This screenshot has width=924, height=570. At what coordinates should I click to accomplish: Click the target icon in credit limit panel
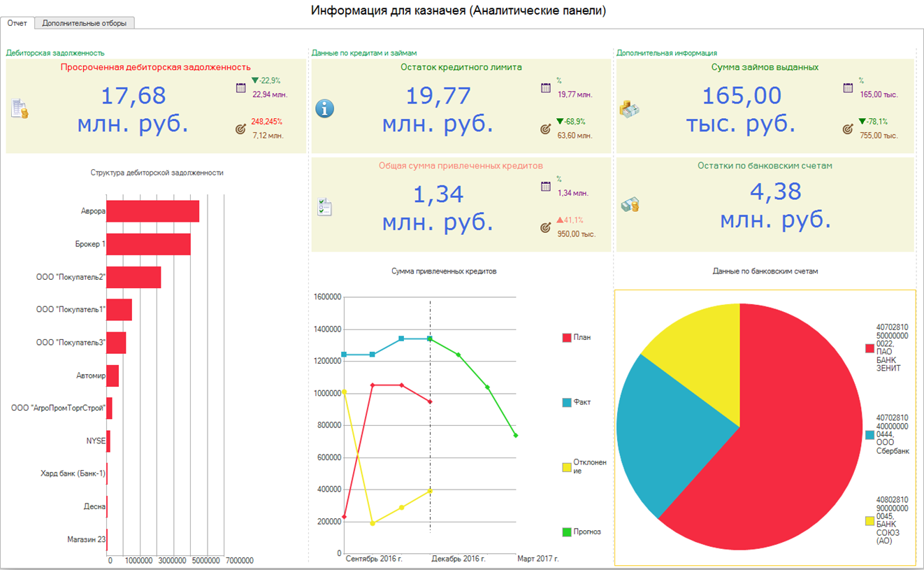pos(546,129)
